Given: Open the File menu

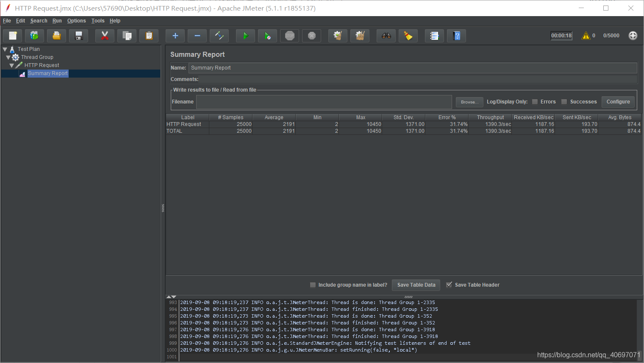Looking at the screenshot, I should pos(7,21).
